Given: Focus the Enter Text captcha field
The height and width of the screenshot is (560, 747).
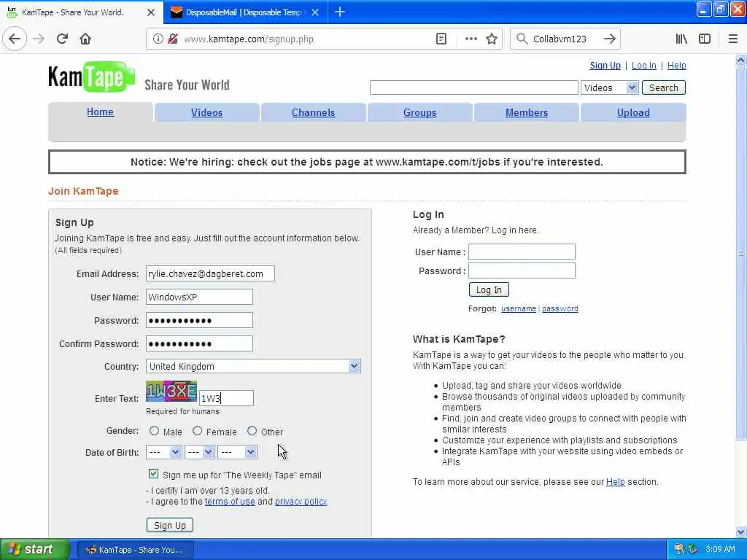Looking at the screenshot, I should (x=226, y=399).
